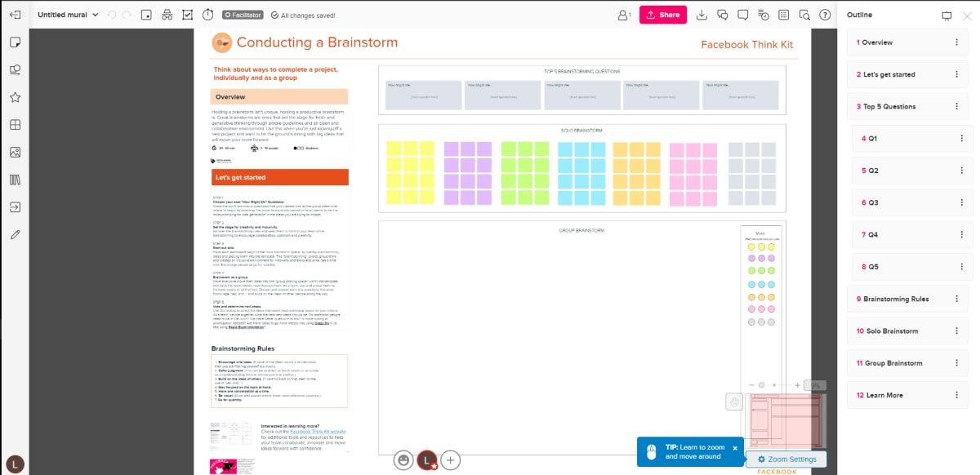Viewport: 980px width, 475px height.
Task: Open the frameworks grid tool in sidebar
Action: point(15,125)
